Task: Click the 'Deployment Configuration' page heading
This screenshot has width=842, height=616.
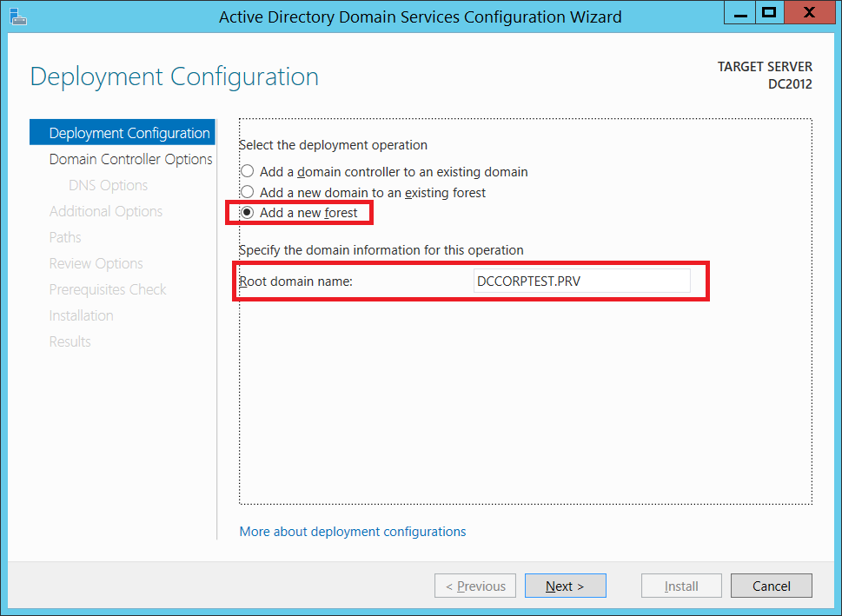Action: coord(175,76)
